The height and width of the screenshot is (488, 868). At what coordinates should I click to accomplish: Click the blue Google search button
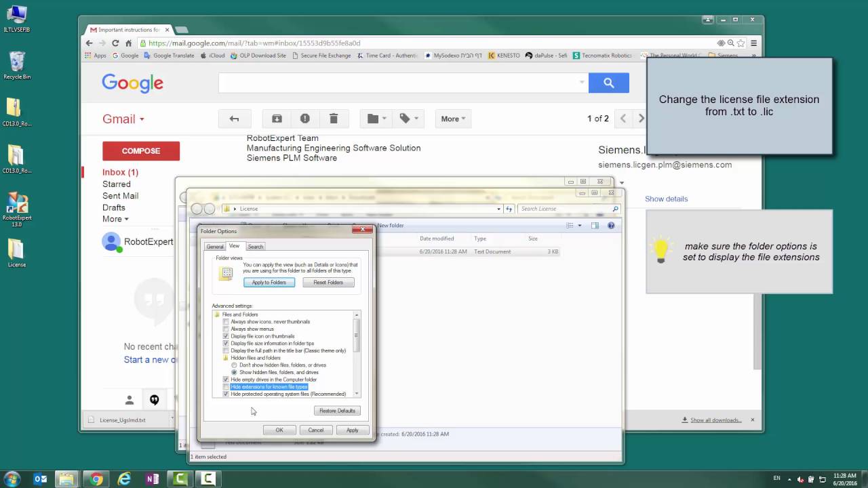[x=608, y=83]
